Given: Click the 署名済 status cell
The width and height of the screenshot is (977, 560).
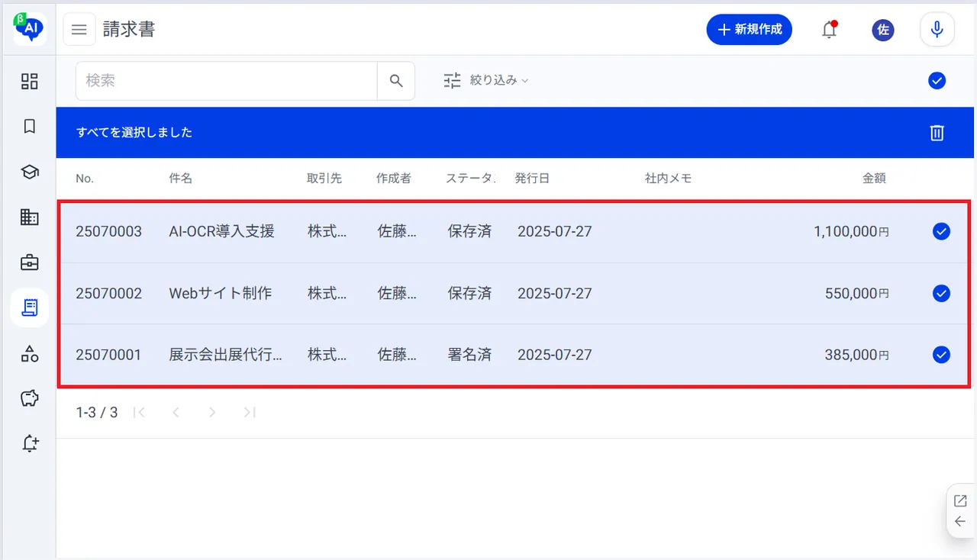Looking at the screenshot, I should (x=469, y=355).
